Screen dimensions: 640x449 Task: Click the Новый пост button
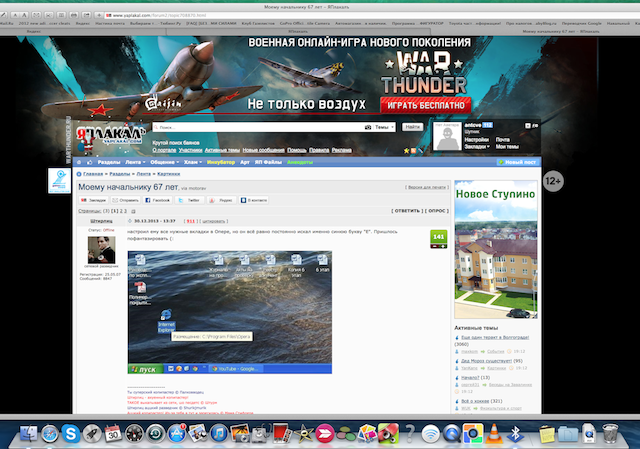click(517, 162)
